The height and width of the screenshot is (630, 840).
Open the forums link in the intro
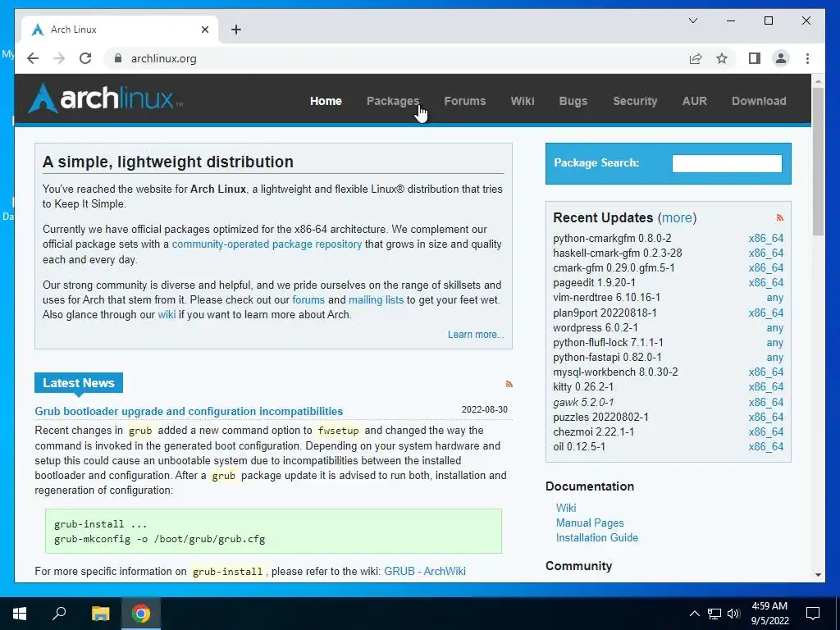click(308, 300)
